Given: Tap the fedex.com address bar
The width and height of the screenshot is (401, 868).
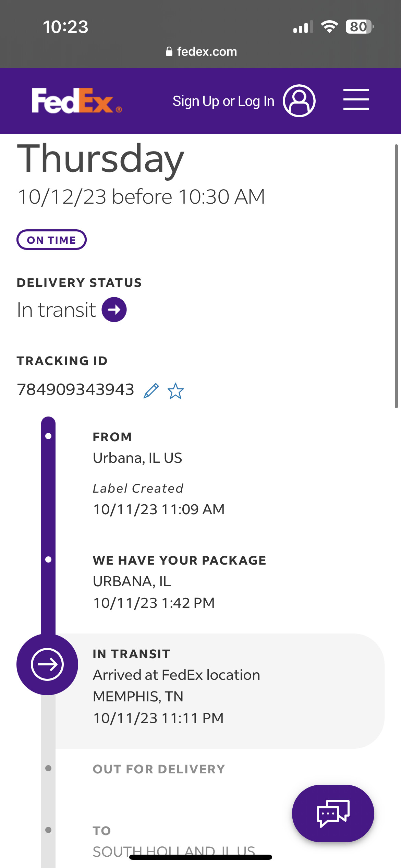Looking at the screenshot, I should click(x=201, y=52).
